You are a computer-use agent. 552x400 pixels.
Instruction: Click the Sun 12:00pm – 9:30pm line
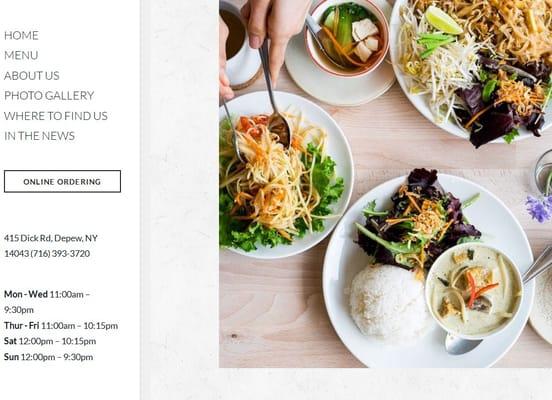click(x=49, y=357)
